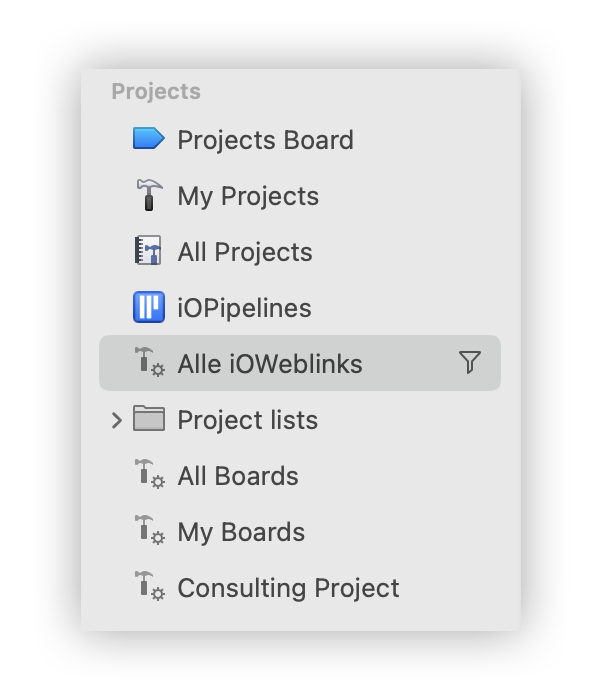Click the hammer icon beside My Projects
Viewport: 602px width, 700px height.
click(149, 195)
